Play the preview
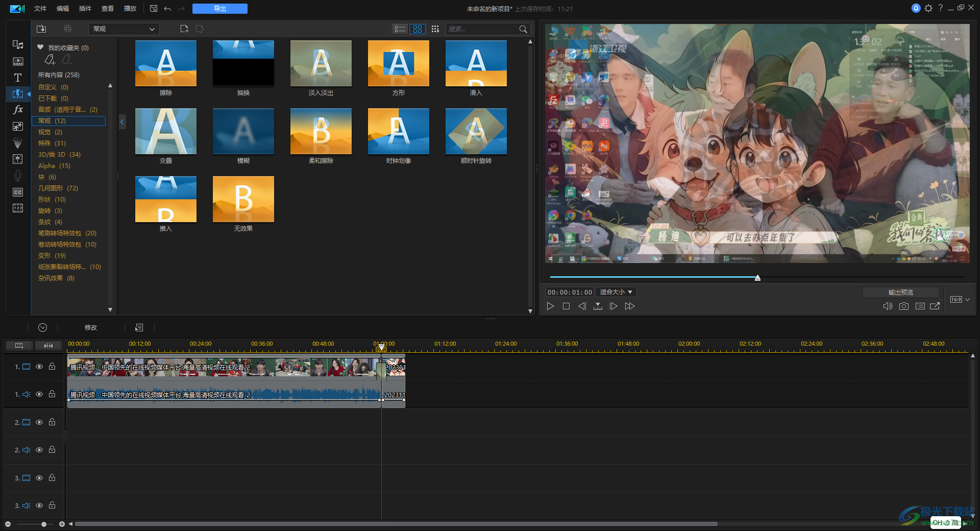The width and height of the screenshot is (980, 531). 550,306
